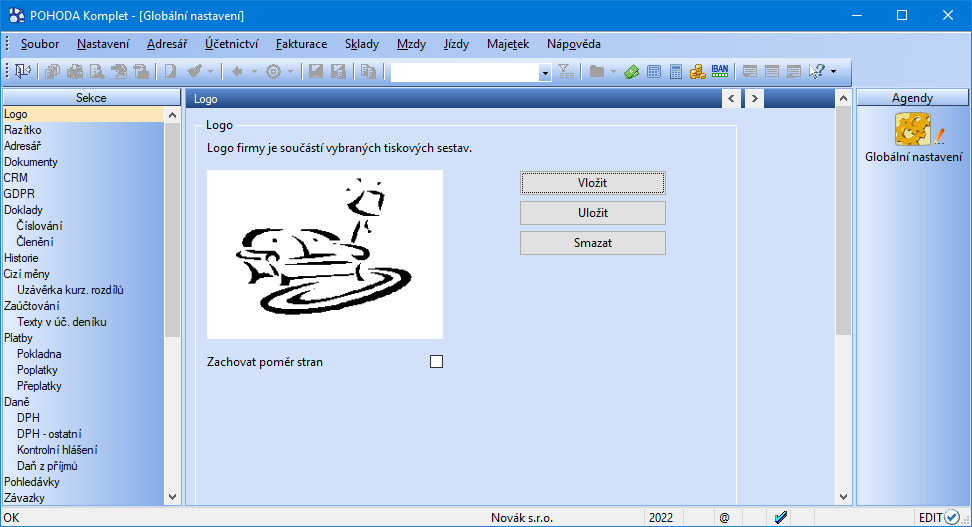This screenshot has width=972, height=527.
Task: Select Pokladna under Platby
Action: point(39,353)
